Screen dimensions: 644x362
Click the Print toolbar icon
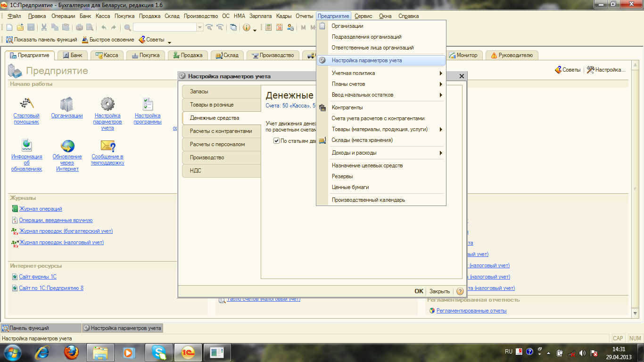79,27
